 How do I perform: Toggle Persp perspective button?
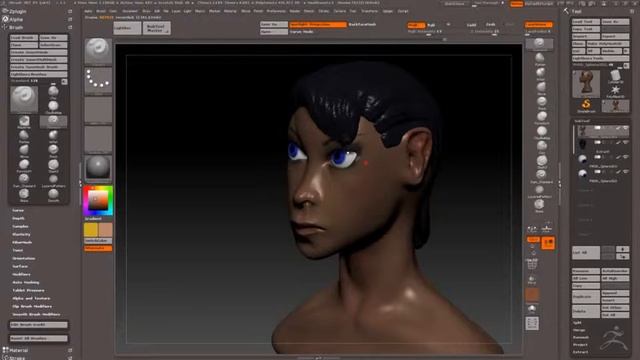(x=533, y=240)
